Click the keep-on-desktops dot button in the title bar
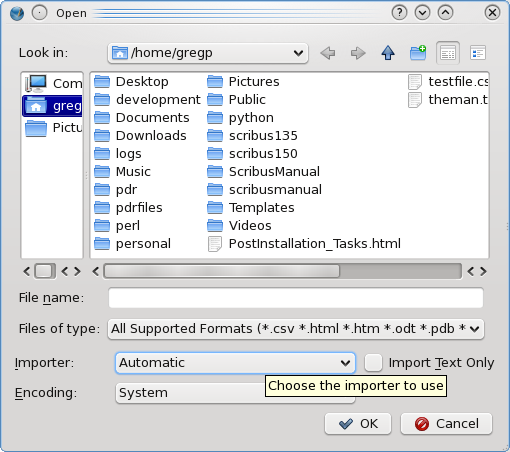 pos(39,13)
